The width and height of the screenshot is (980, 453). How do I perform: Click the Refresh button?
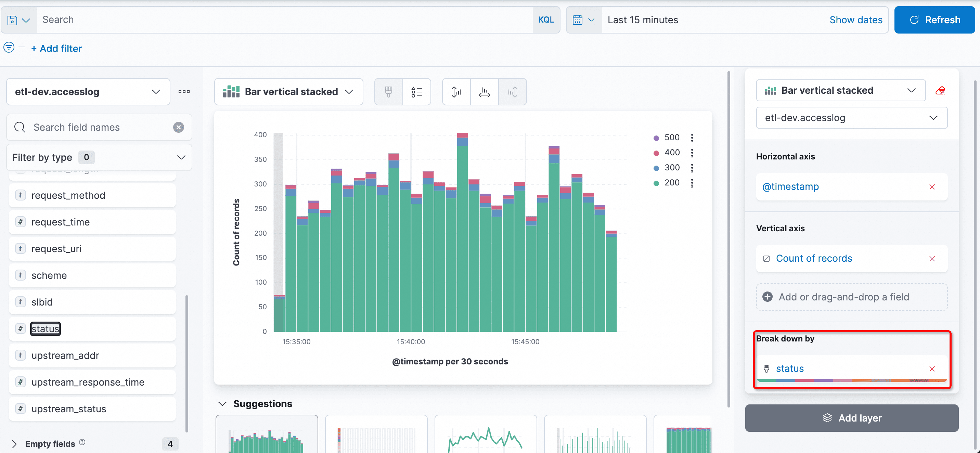[934, 20]
